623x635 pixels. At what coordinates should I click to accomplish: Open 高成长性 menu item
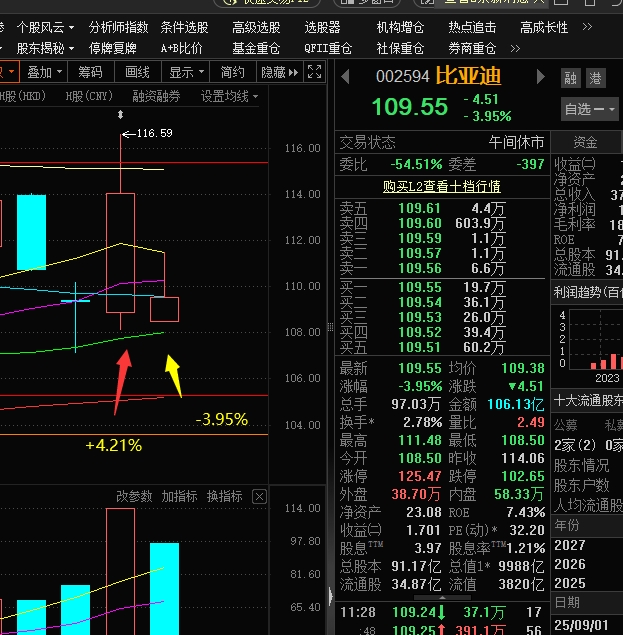pos(544,28)
